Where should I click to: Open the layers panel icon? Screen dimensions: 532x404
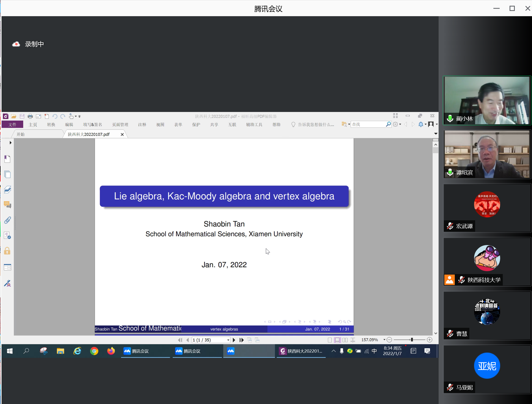pos(7,189)
